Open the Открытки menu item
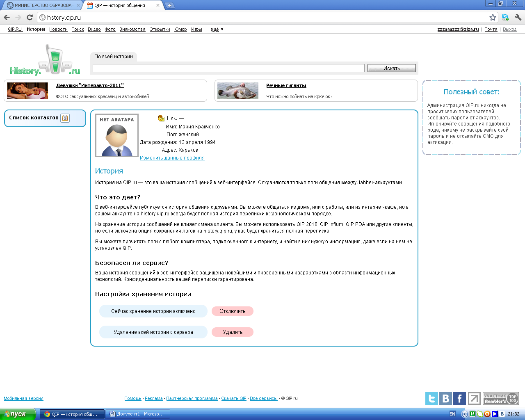The width and height of the screenshot is (525, 420). click(160, 29)
